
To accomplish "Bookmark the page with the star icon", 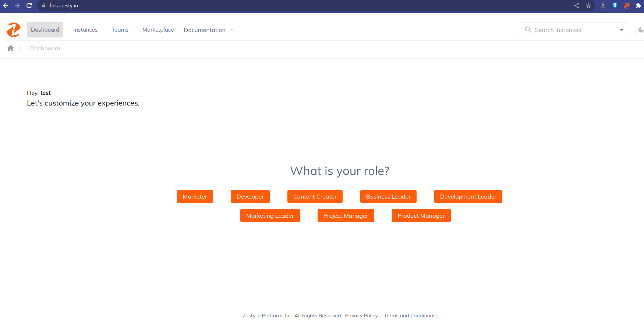I will point(588,6).
